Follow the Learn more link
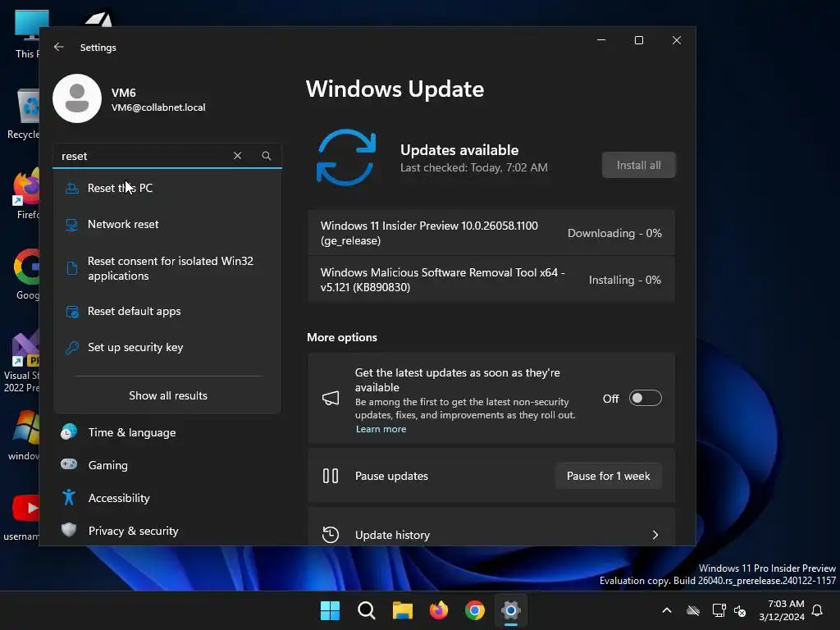 click(381, 429)
